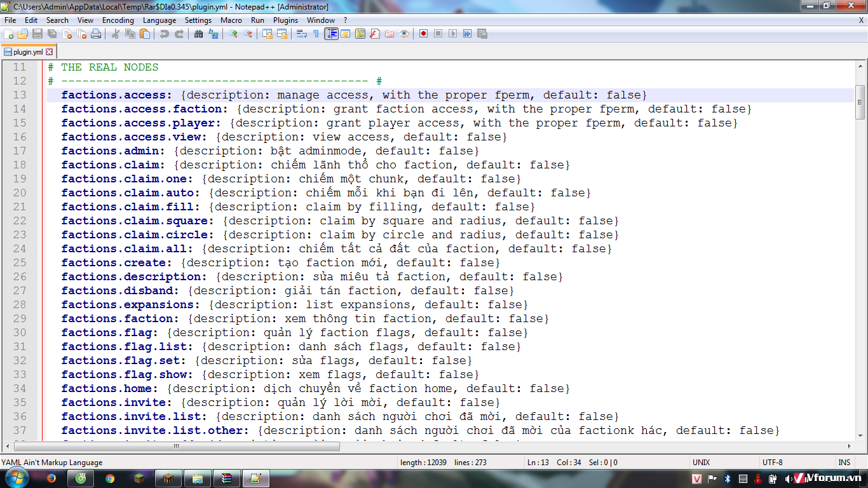Viewport: 868px width, 488px height.
Task: Click the Stop Recording macro button
Action: coord(438,34)
